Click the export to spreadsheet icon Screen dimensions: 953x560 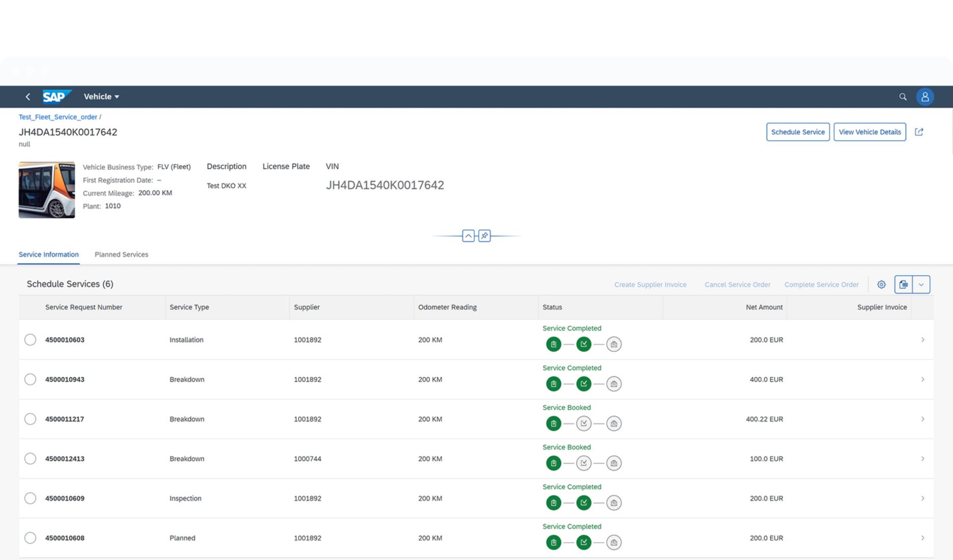pyautogui.click(x=903, y=285)
